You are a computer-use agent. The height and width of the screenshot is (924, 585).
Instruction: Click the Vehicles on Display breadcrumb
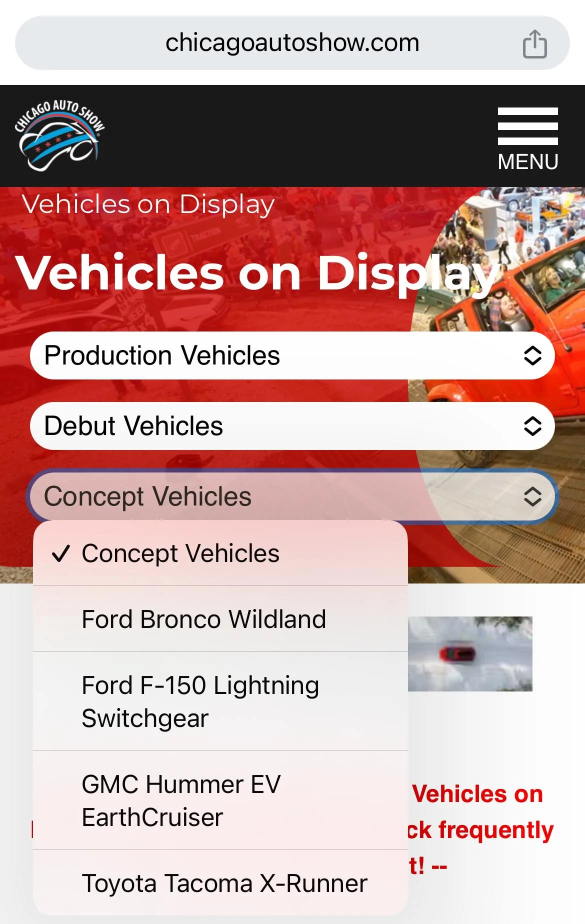(148, 204)
